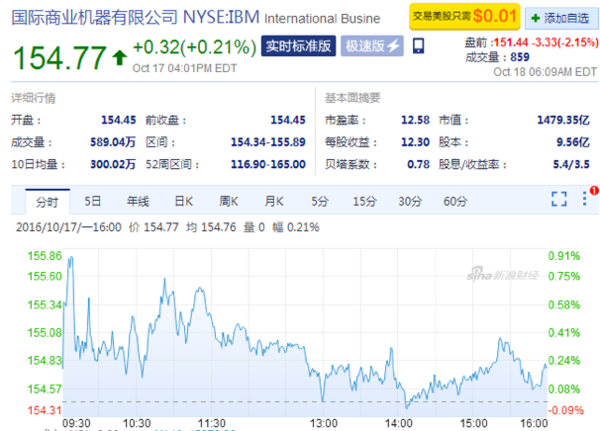Click the change value +0.32(+0.21%)
Viewport: 600px width, 431px height.
click(194, 47)
